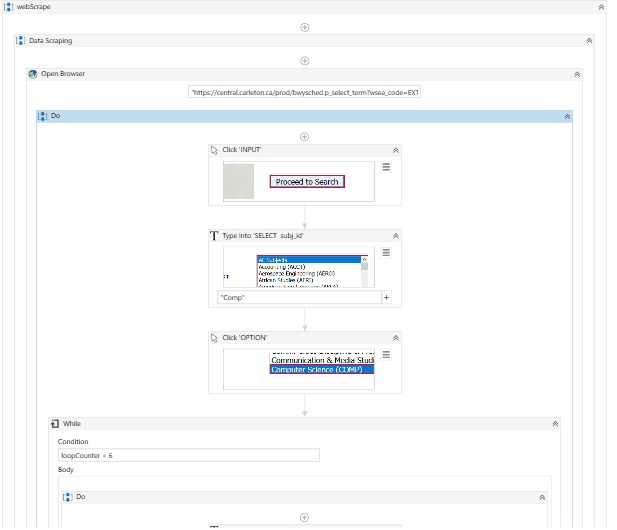Select the inner Do sequence icon
Image resolution: width=617 pixels, height=530 pixels.
click(x=68, y=497)
